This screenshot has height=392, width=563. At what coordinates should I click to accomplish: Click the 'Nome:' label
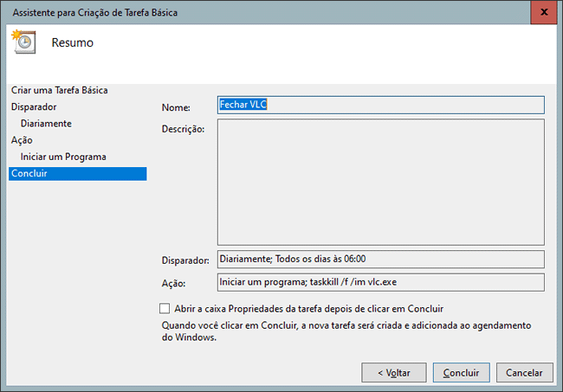pos(176,107)
